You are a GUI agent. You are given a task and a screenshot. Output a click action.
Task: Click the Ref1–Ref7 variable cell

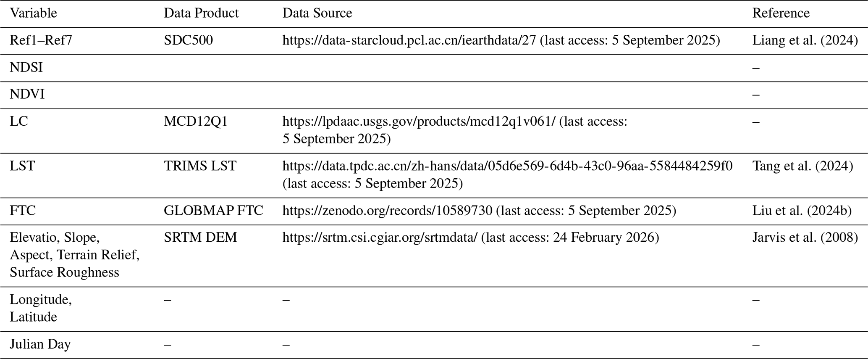(38, 40)
